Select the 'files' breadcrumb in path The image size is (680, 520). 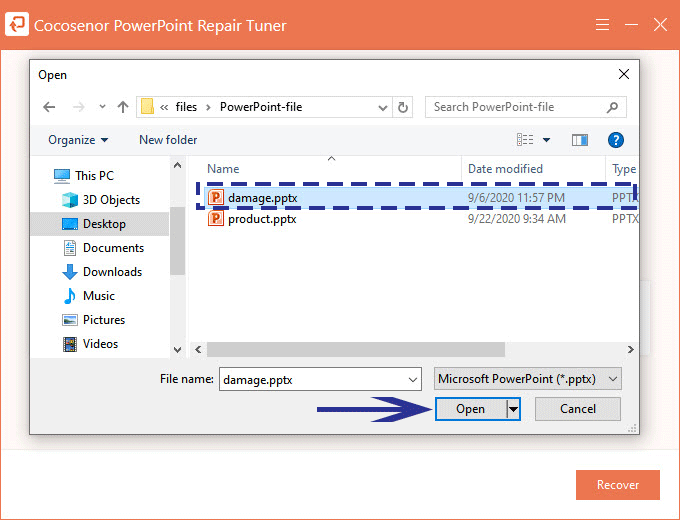coord(186,107)
